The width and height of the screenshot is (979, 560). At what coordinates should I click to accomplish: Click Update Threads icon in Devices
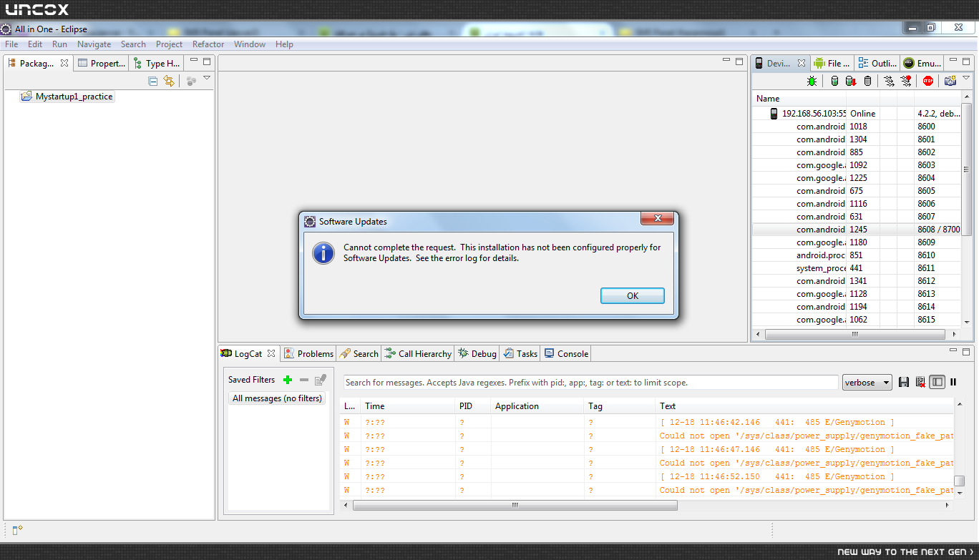click(889, 81)
